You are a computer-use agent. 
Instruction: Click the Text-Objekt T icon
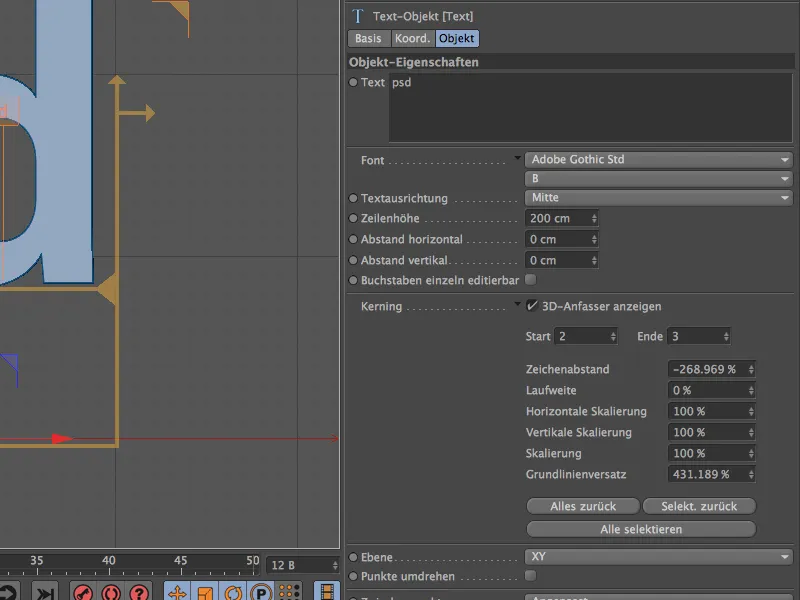coord(358,16)
